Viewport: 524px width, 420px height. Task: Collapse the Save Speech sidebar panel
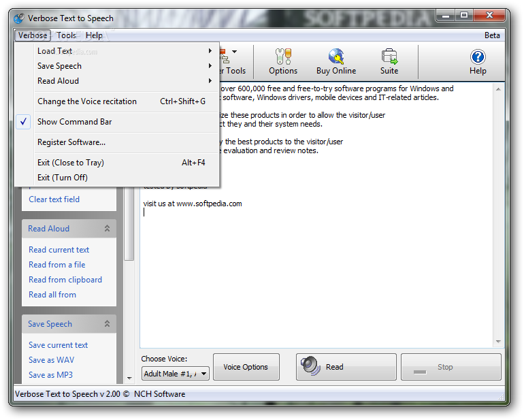pyautogui.click(x=107, y=324)
